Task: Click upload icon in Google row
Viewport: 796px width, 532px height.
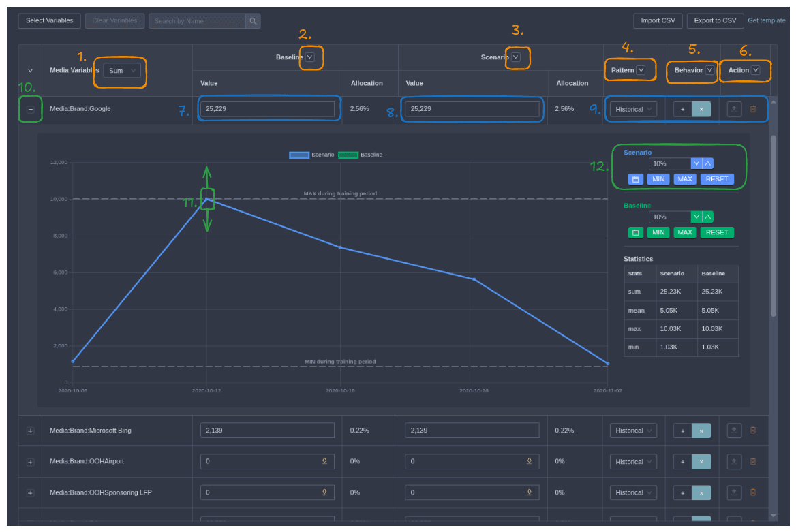Action: 734,109
